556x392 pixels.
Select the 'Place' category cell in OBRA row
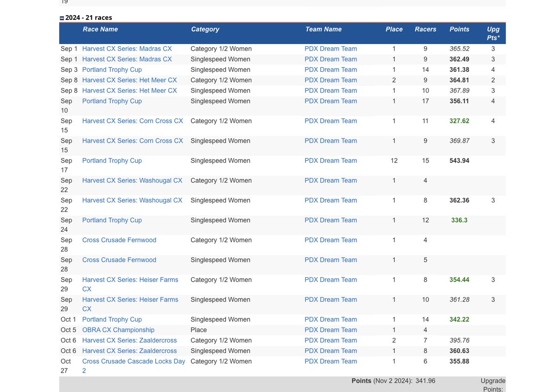pos(198,330)
